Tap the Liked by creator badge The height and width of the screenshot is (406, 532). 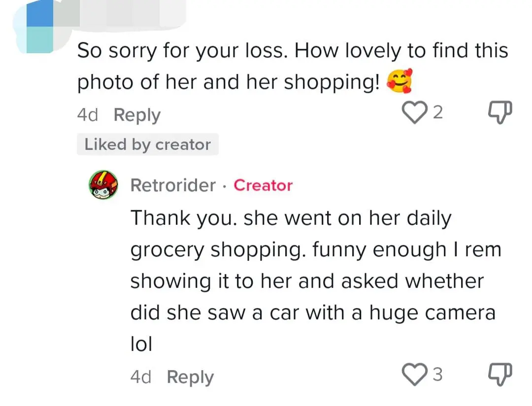click(x=148, y=144)
